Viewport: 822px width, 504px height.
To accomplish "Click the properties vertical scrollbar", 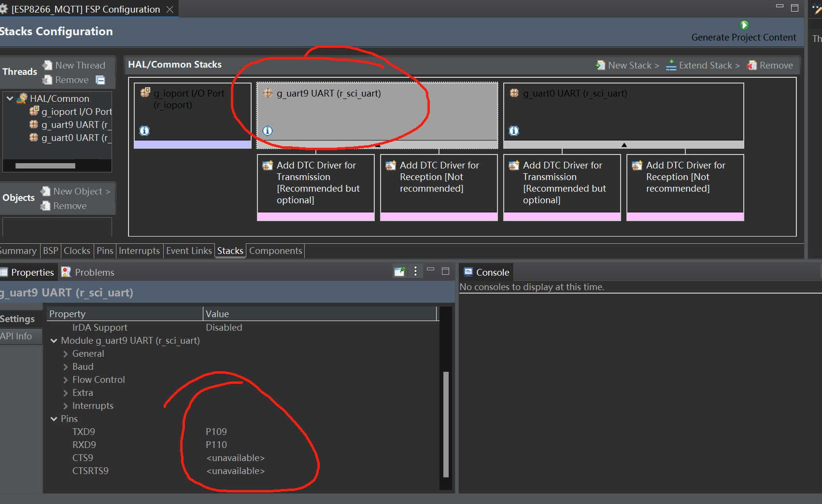I will point(446,424).
